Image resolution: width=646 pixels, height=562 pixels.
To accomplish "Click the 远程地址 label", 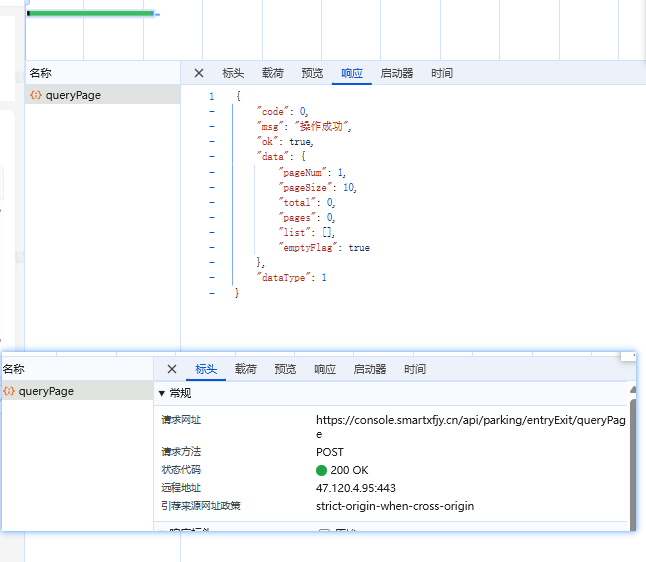I will tap(181, 488).
